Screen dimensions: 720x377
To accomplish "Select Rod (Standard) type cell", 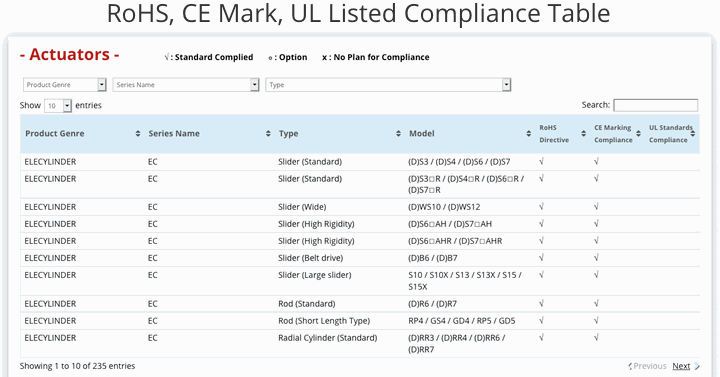I will 307,304.
